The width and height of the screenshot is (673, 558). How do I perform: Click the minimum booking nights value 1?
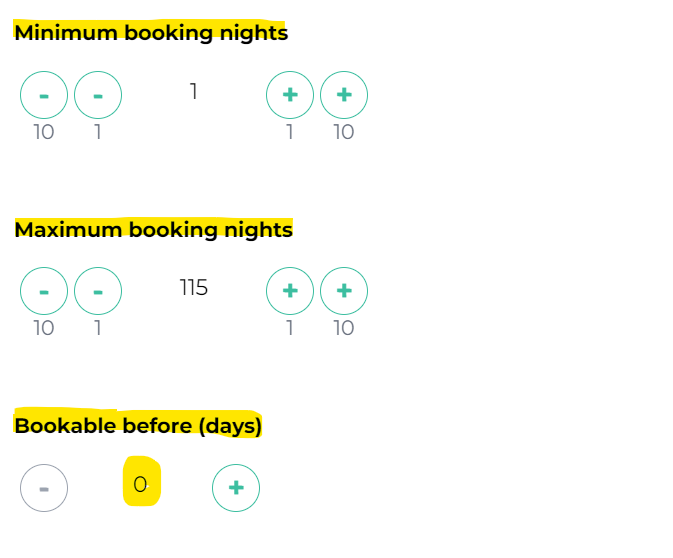tap(194, 92)
